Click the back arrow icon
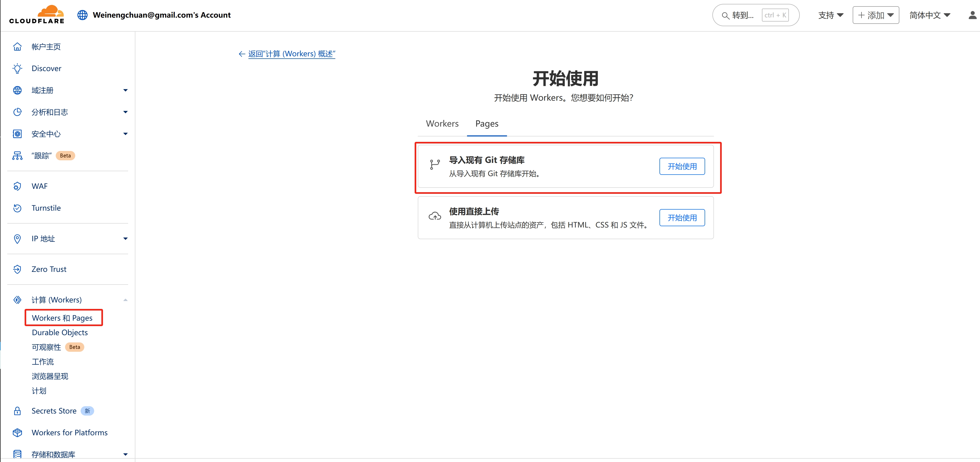The width and height of the screenshot is (980, 462). (242, 54)
